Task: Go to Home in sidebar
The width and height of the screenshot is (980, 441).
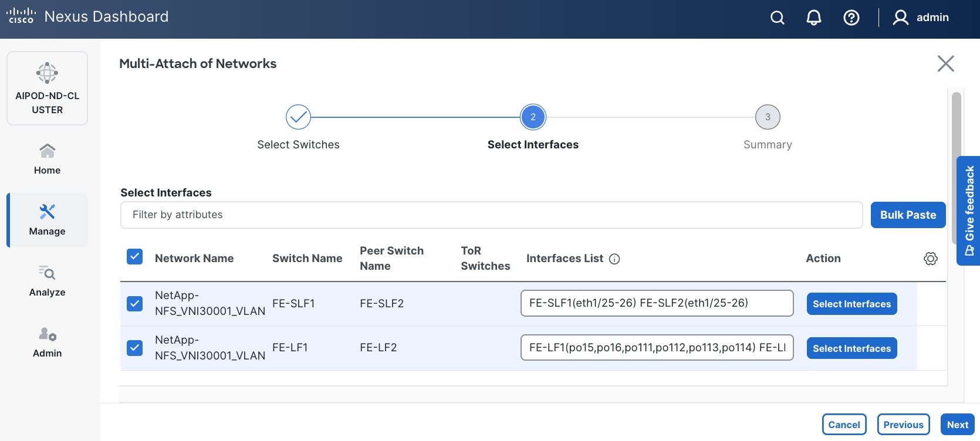Action: 47,159
